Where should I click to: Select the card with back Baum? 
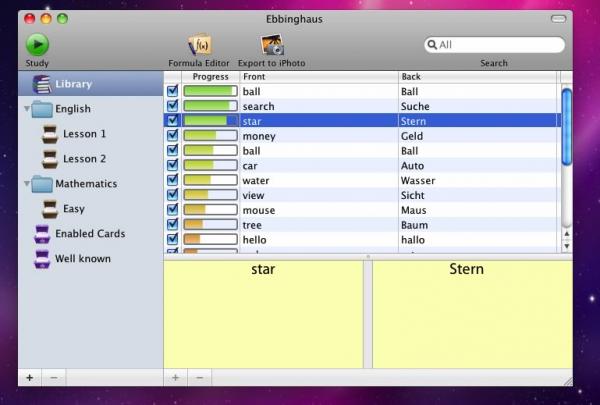(414, 225)
